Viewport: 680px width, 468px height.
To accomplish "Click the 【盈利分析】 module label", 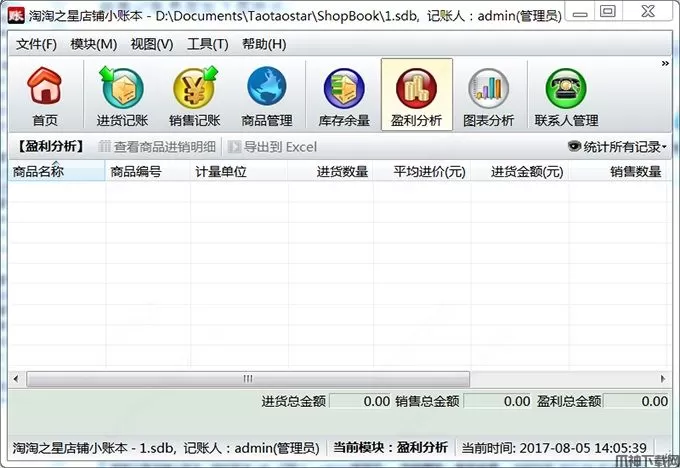I will [x=50, y=146].
